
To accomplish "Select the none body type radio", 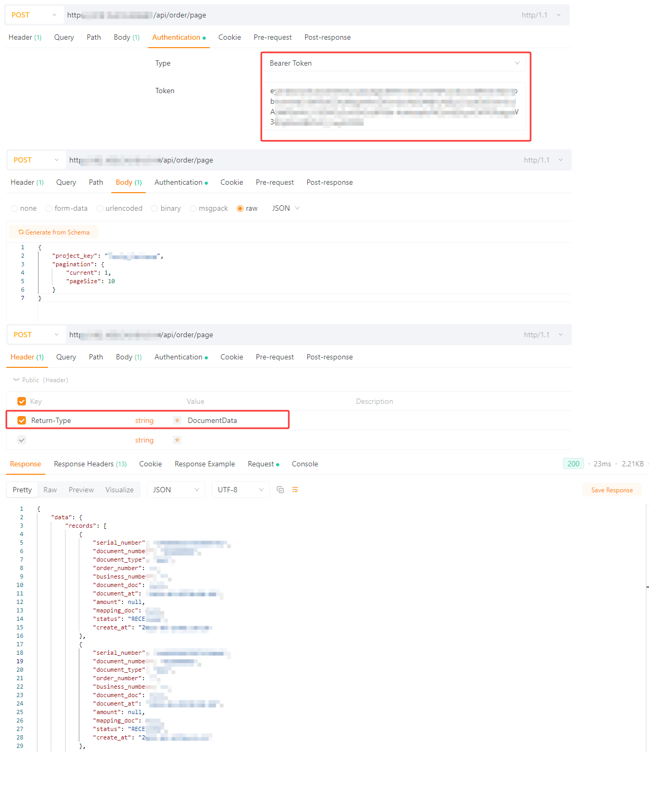I will click(14, 209).
